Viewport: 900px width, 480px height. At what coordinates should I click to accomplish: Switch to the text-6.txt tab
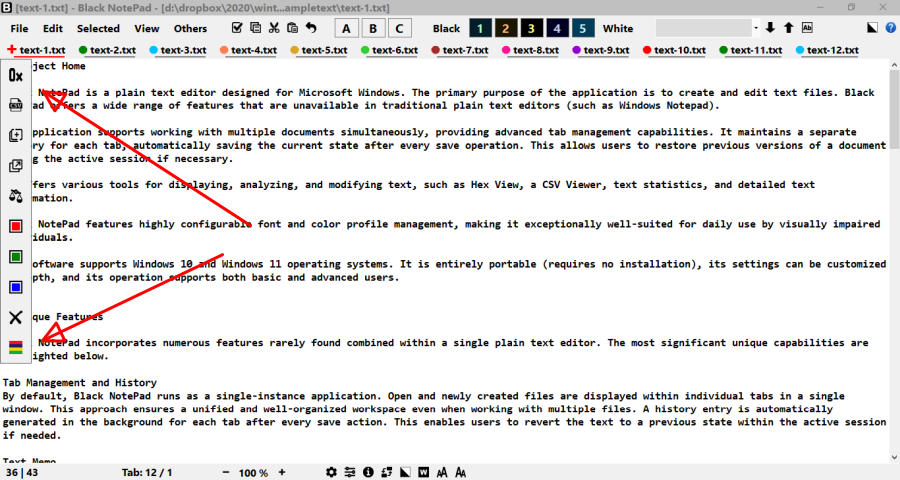[x=389, y=50]
